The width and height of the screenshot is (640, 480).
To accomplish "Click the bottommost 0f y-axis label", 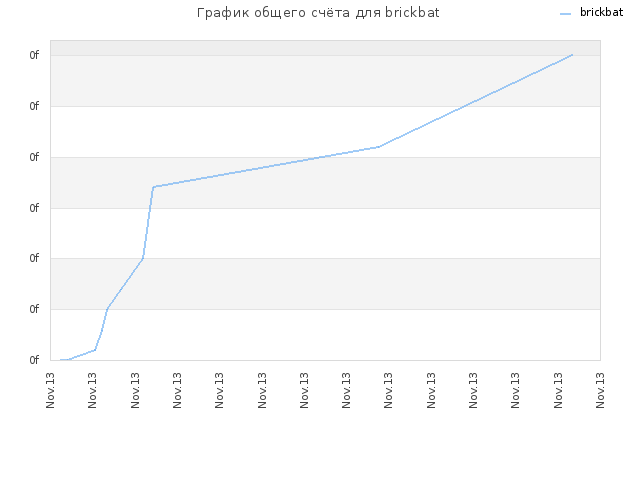I will pyautogui.click(x=34, y=360).
